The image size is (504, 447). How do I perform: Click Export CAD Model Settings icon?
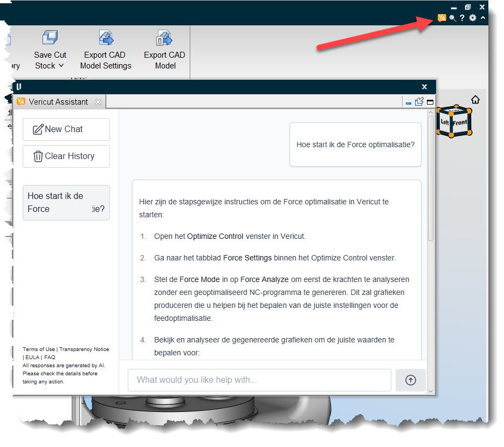[106, 38]
